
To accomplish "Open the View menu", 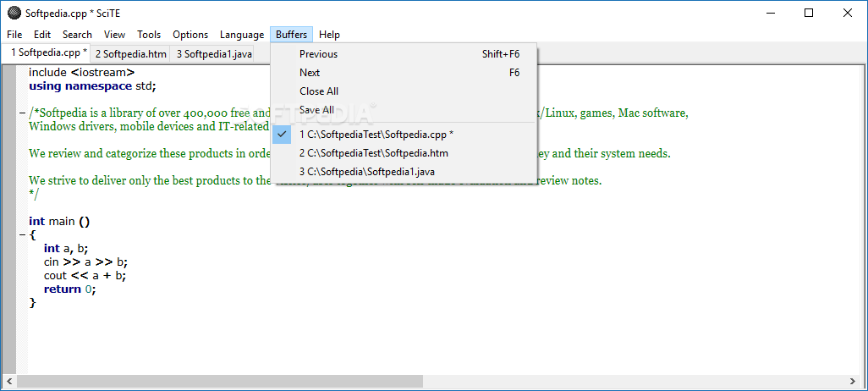I will pyautogui.click(x=114, y=35).
